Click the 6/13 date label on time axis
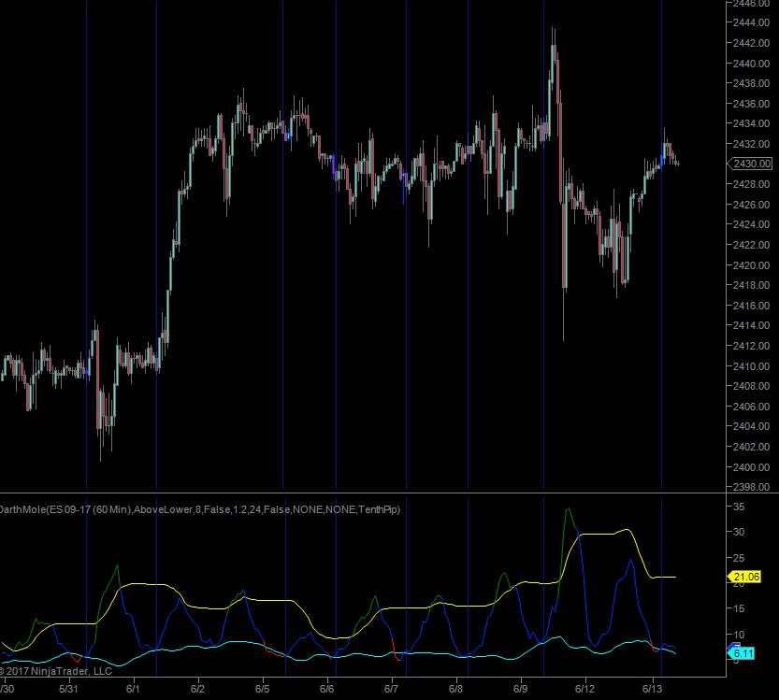779x700 pixels. coord(651,689)
